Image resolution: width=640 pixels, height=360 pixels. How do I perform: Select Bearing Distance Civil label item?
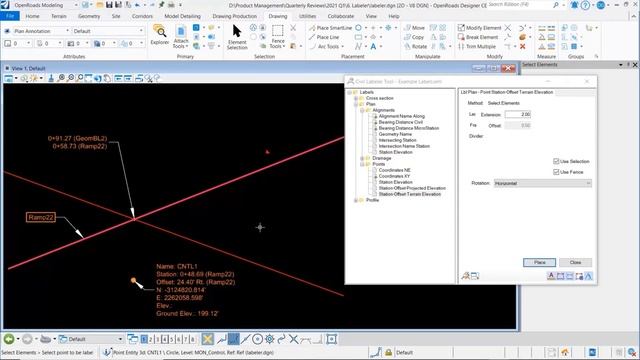click(400, 122)
